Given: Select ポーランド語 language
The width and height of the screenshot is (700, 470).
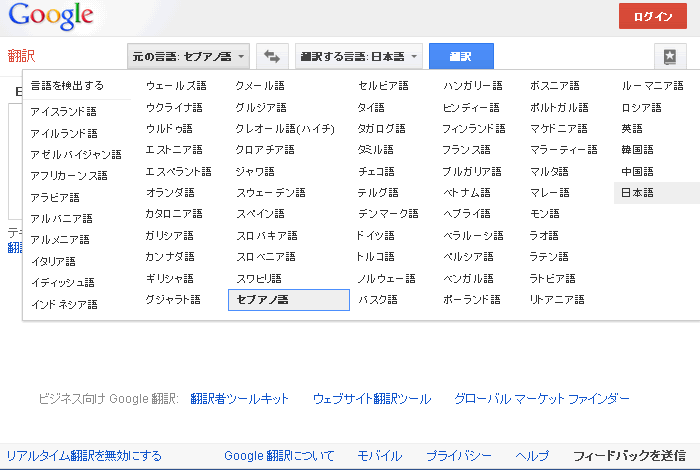Looking at the screenshot, I should point(472,299).
